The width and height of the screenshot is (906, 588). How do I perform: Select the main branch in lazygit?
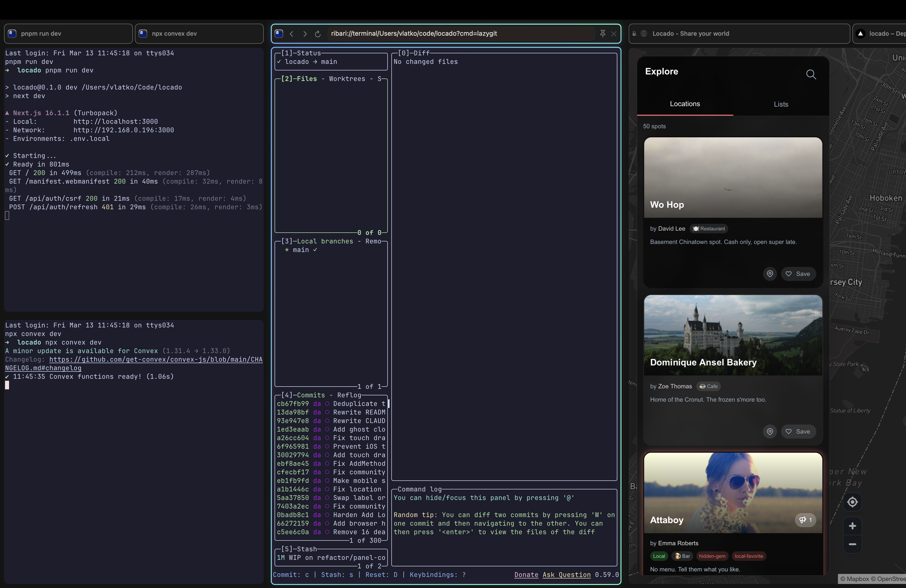click(331, 250)
